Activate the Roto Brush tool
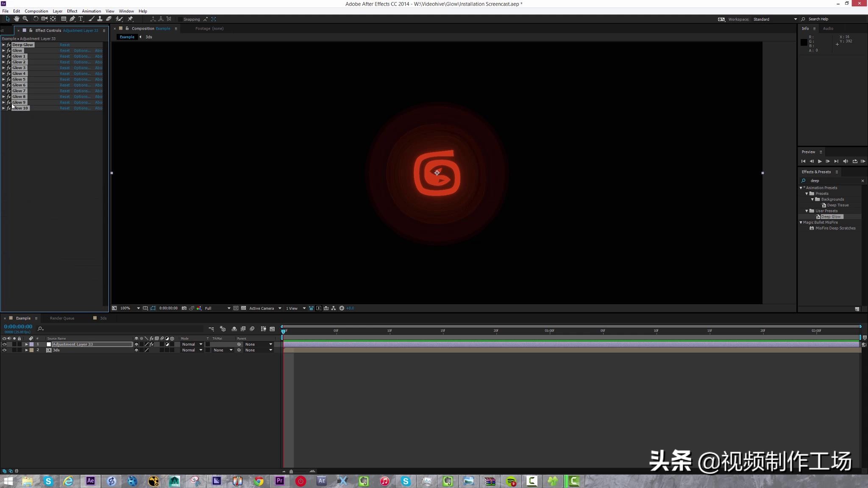Screen dimensions: 868x488 (x=120, y=19)
